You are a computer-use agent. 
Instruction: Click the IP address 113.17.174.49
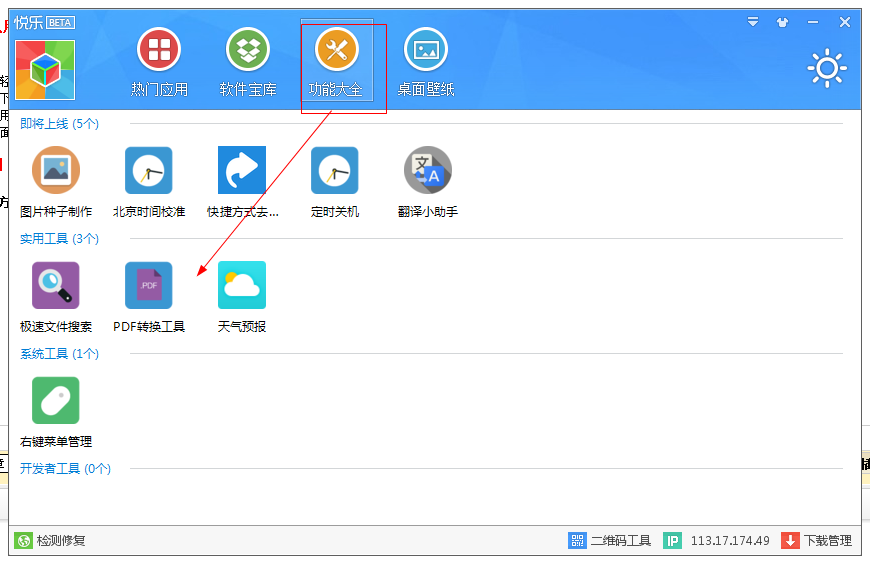tap(730, 541)
